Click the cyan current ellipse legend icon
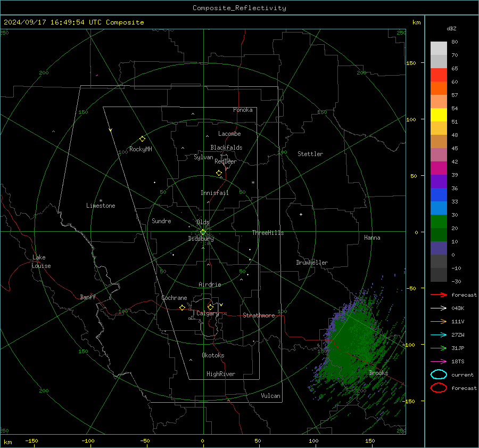The width and height of the screenshot is (479, 448). tap(439, 374)
